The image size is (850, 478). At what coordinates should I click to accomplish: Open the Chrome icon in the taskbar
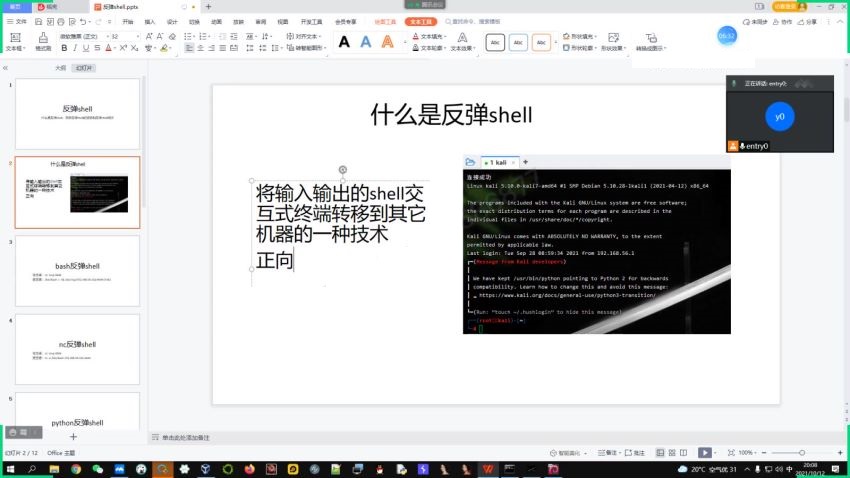(76, 469)
